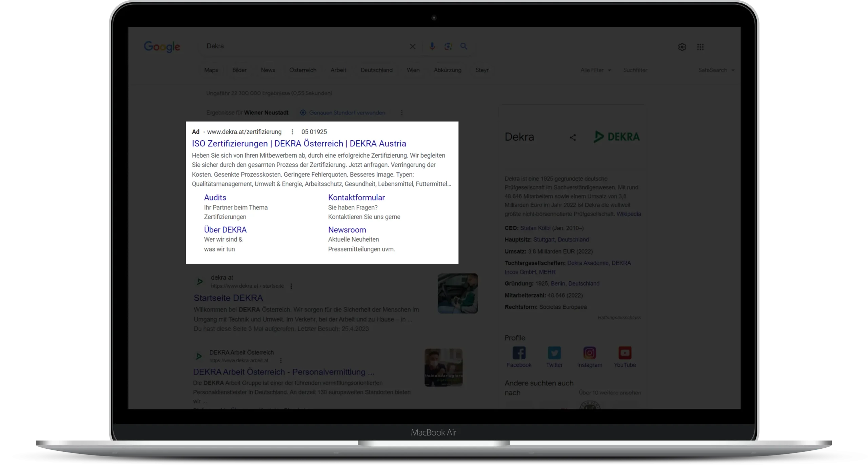
Task: Open the Twitter profile icon
Action: point(554,353)
